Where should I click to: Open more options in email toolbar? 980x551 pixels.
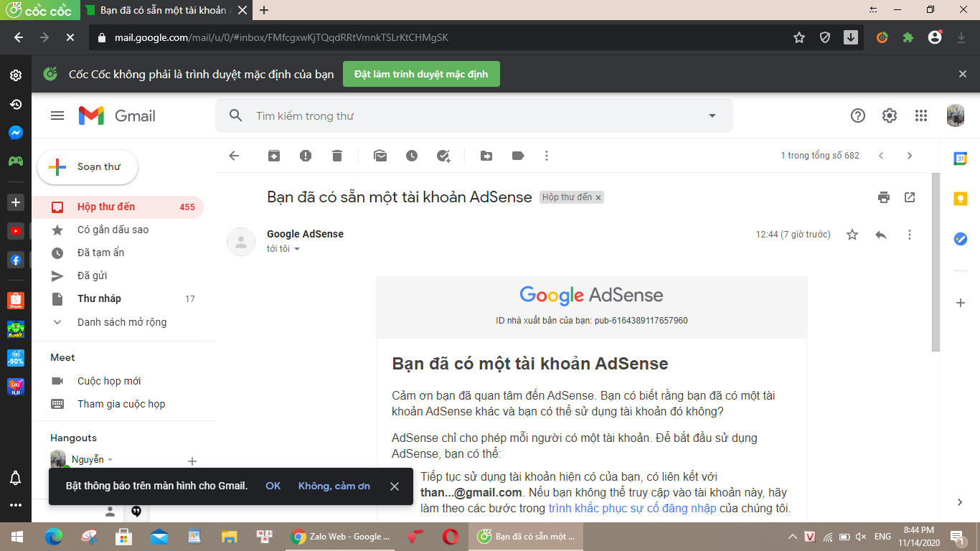[x=547, y=156]
